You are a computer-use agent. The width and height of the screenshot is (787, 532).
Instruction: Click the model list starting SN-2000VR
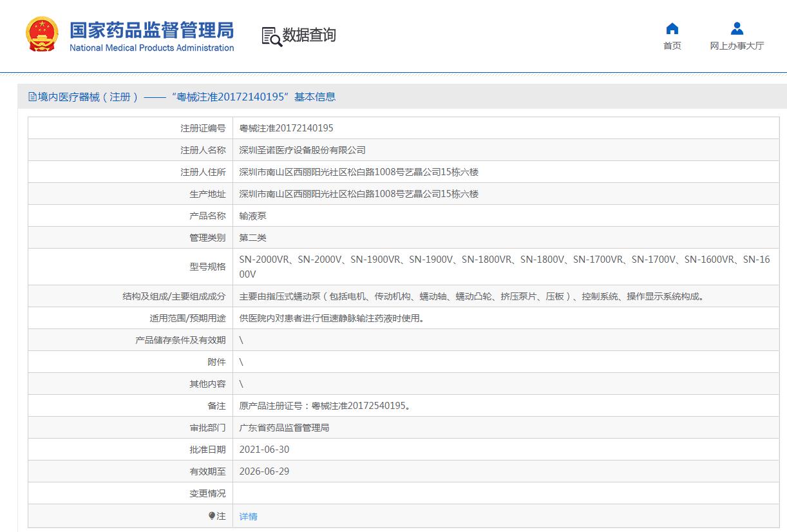click(x=505, y=267)
